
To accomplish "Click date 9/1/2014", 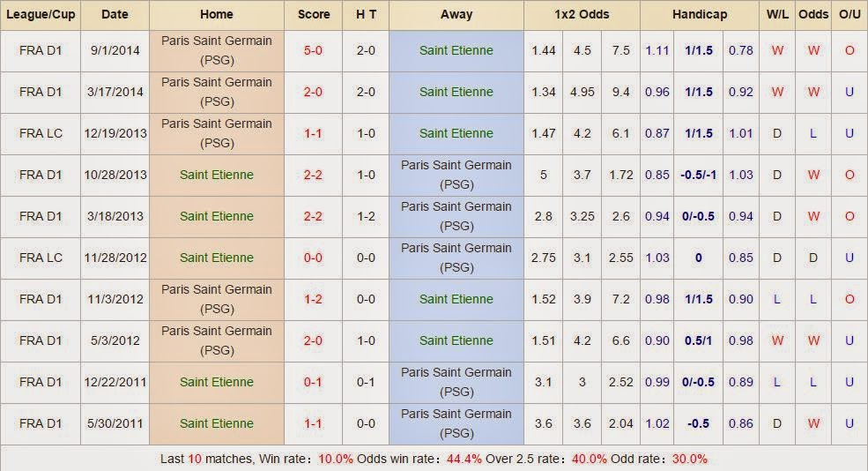I will [x=115, y=50].
